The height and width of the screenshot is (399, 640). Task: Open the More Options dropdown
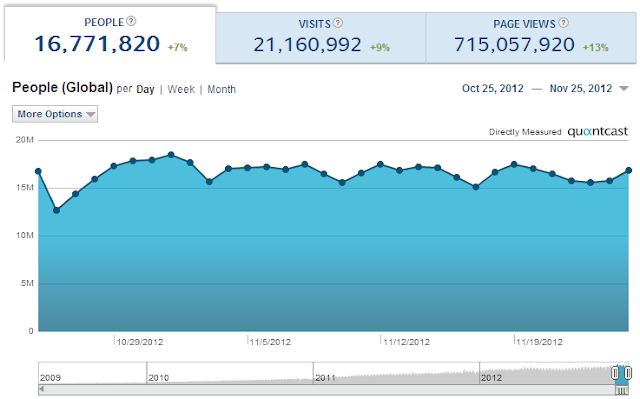pyautogui.click(x=55, y=114)
